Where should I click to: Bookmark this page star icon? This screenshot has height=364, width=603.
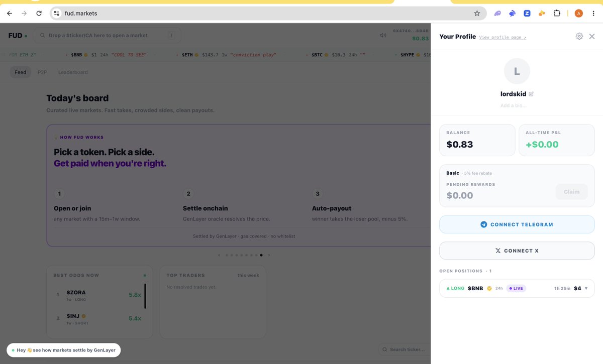pos(477,14)
